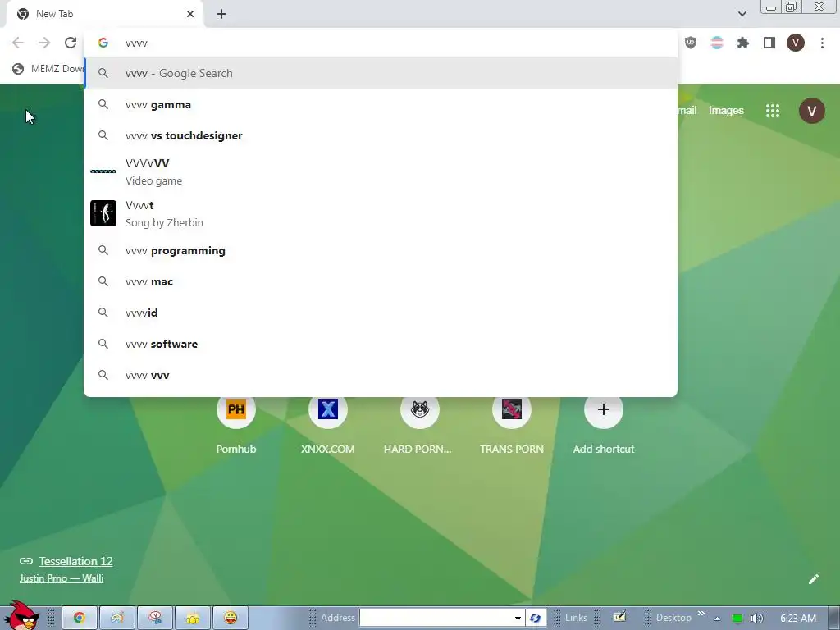
Task: Open the Angry Birds start button
Action: pos(21,615)
